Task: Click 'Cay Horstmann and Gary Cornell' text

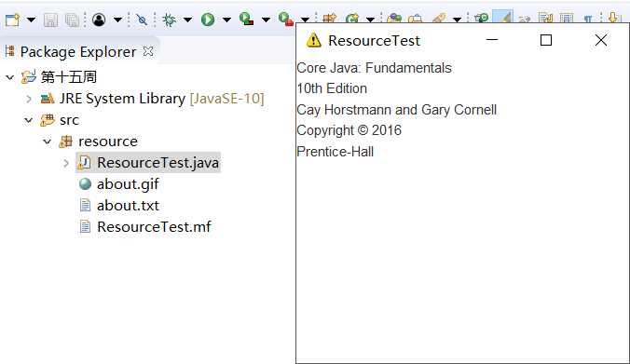Action: pyautogui.click(x=397, y=110)
